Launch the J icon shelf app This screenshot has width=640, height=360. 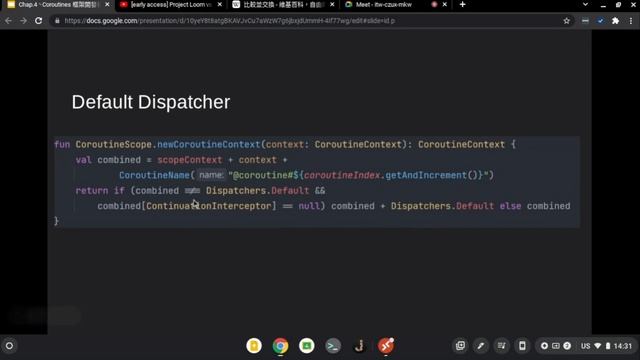click(359, 346)
